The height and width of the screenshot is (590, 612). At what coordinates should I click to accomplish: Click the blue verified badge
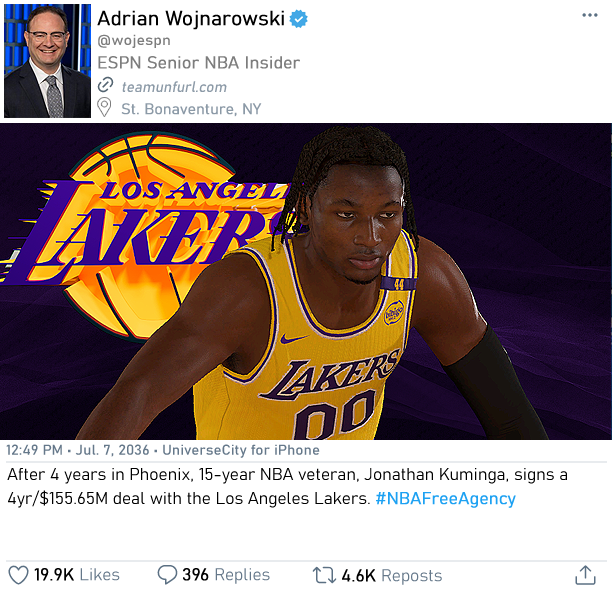tap(299, 19)
